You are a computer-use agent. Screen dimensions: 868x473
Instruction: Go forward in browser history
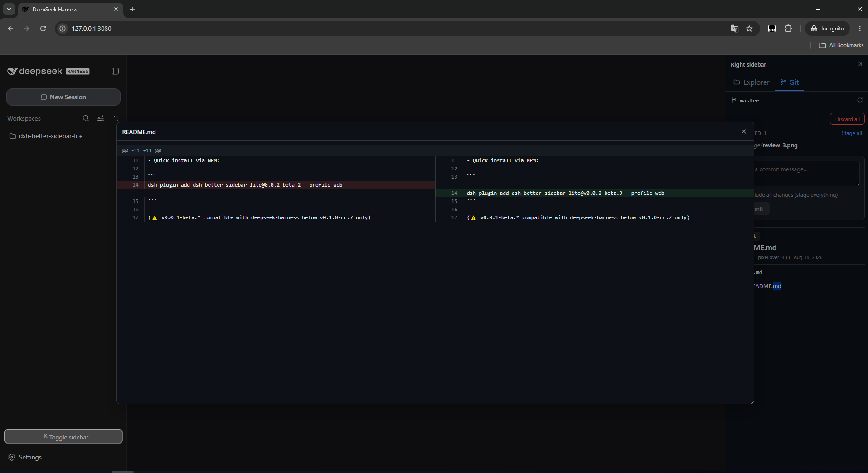(27, 29)
